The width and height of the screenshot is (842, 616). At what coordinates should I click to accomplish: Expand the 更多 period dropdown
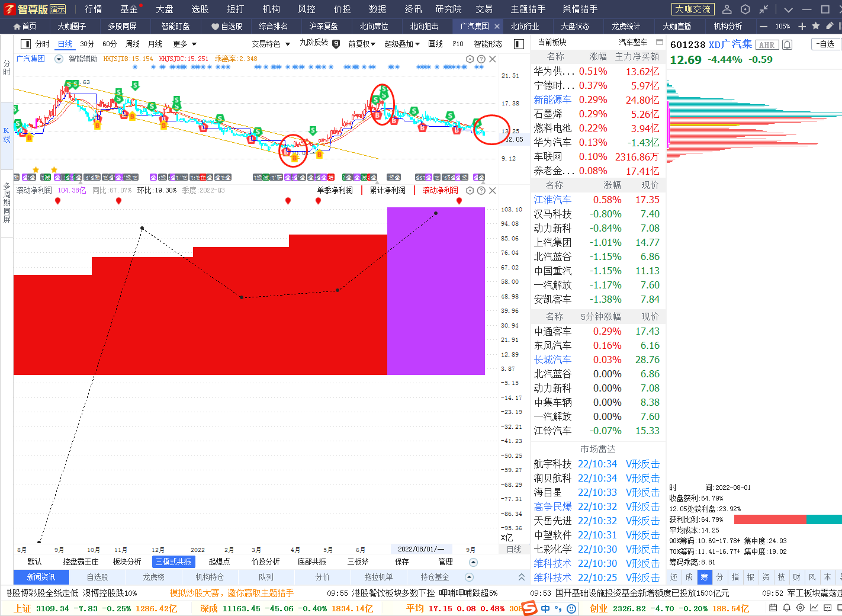point(185,44)
